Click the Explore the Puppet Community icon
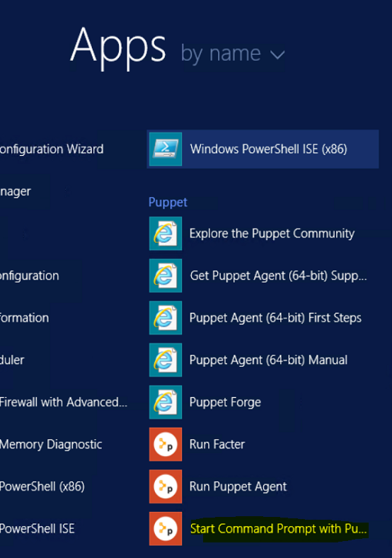392x558 pixels. [166, 234]
